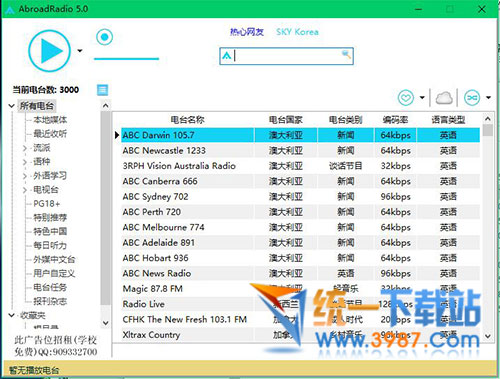This screenshot has height=379, width=500.
Task: Select 特别推荐 in the sidebar tree
Action: point(50,218)
